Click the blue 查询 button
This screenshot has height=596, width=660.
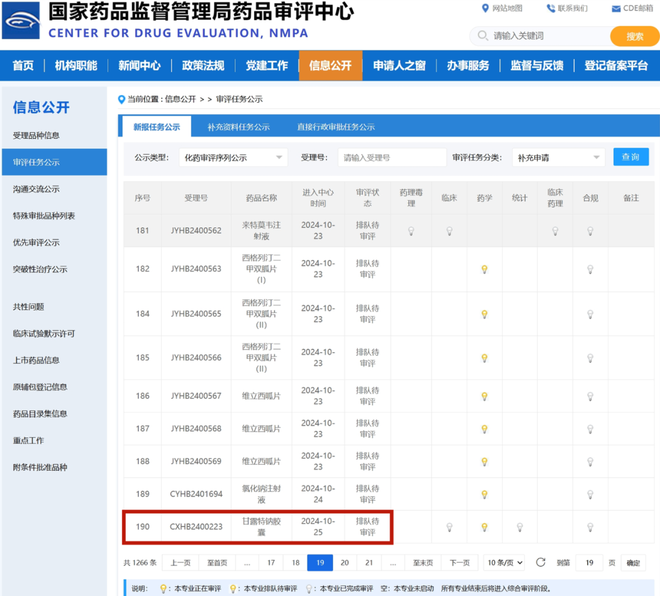631,157
